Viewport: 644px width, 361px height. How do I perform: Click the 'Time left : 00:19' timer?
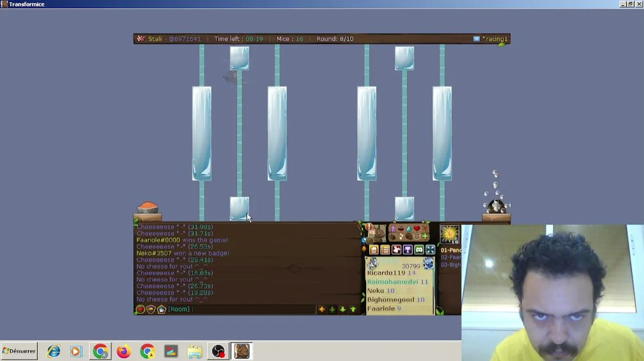[x=239, y=39]
